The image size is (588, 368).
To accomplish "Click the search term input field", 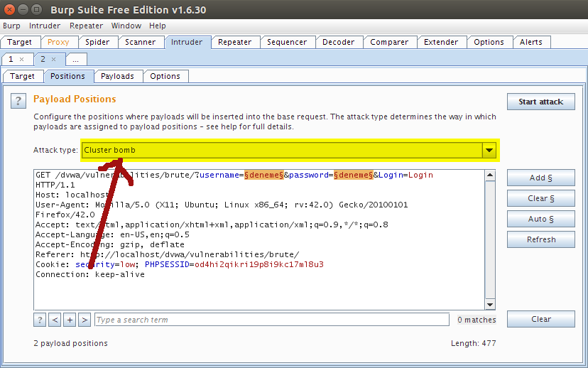I will click(x=272, y=320).
